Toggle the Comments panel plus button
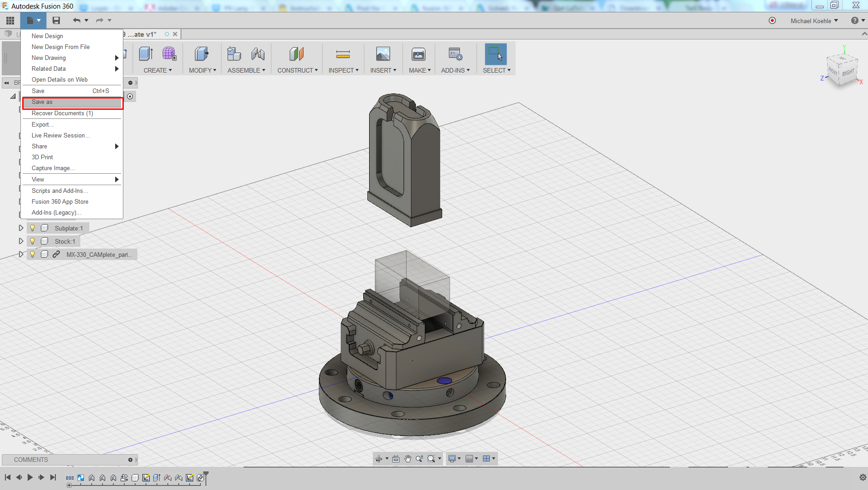 click(x=130, y=460)
